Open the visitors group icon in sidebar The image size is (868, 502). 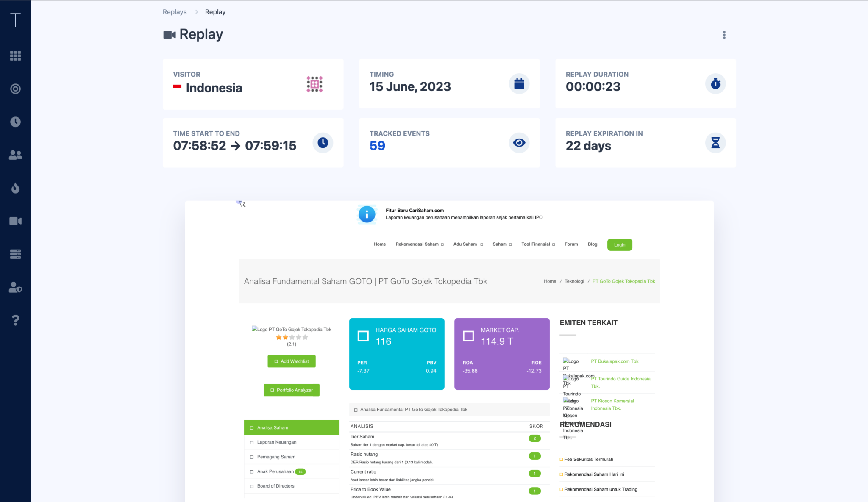[15, 155]
